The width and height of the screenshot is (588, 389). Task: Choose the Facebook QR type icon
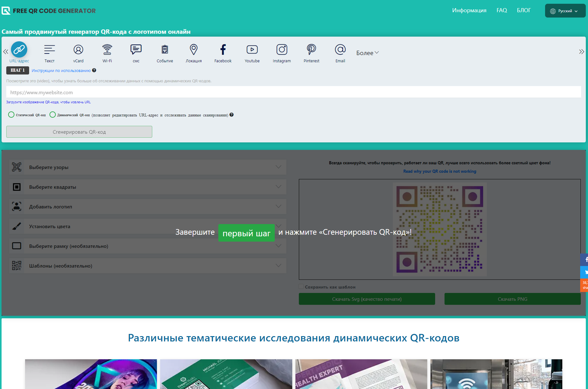click(223, 49)
